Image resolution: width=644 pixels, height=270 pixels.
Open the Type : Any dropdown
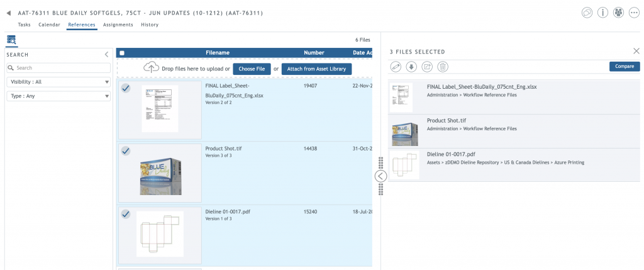[x=58, y=96]
